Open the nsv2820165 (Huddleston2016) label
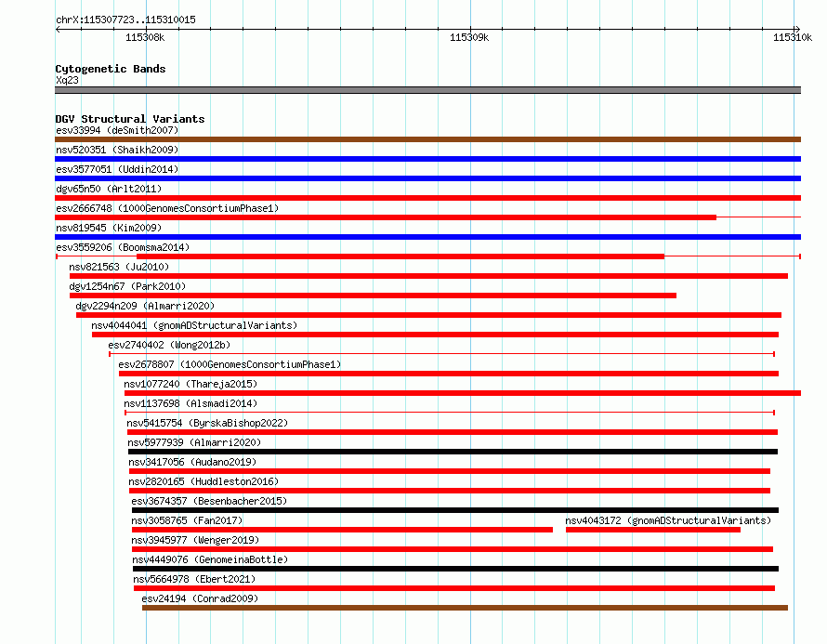 pyautogui.click(x=203, y=481)
